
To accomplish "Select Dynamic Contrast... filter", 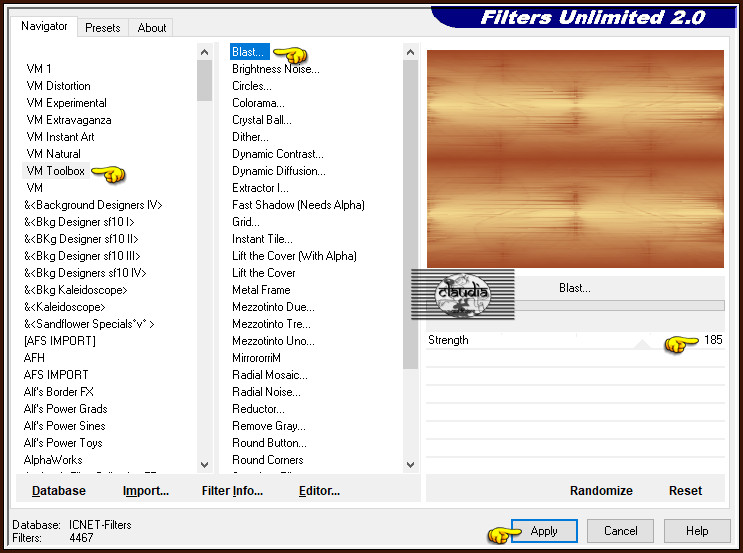I will tap(278, 154).
